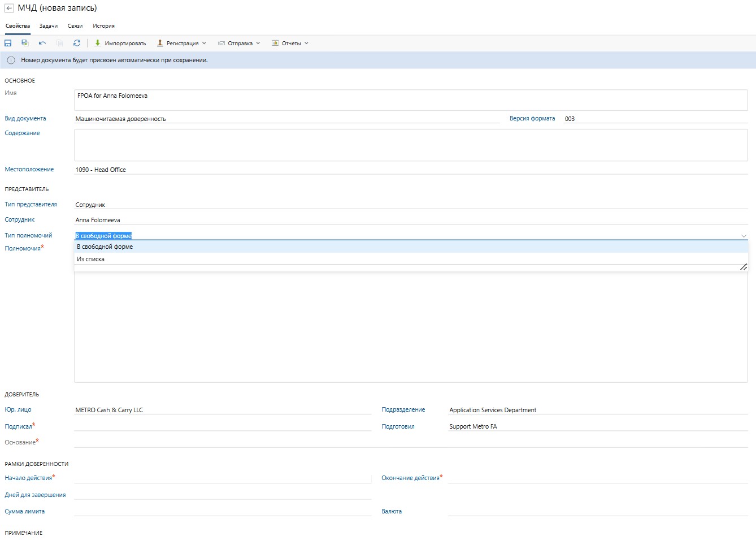This screenshot has width=756, height=540.
Task: Click the back arrow next to МЧД title
Action: click(9, 8)
